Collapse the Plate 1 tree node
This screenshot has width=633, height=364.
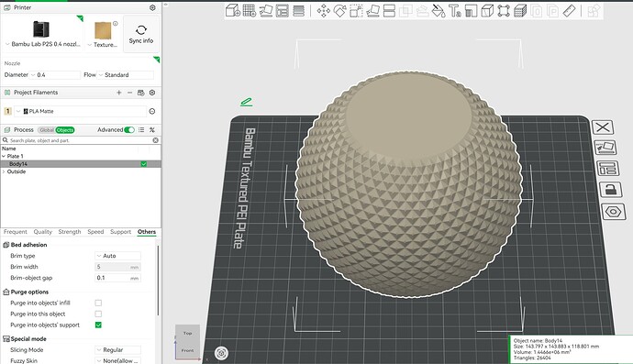[4, 156]
